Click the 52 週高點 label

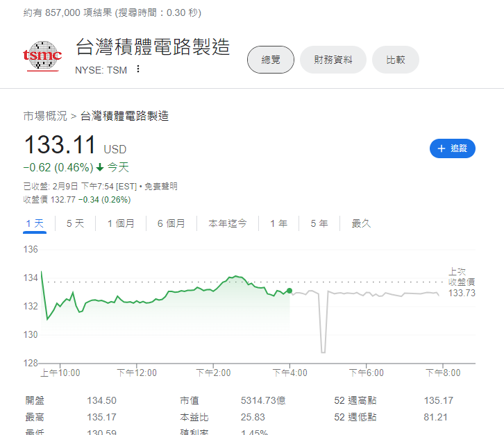click(355, 400)
